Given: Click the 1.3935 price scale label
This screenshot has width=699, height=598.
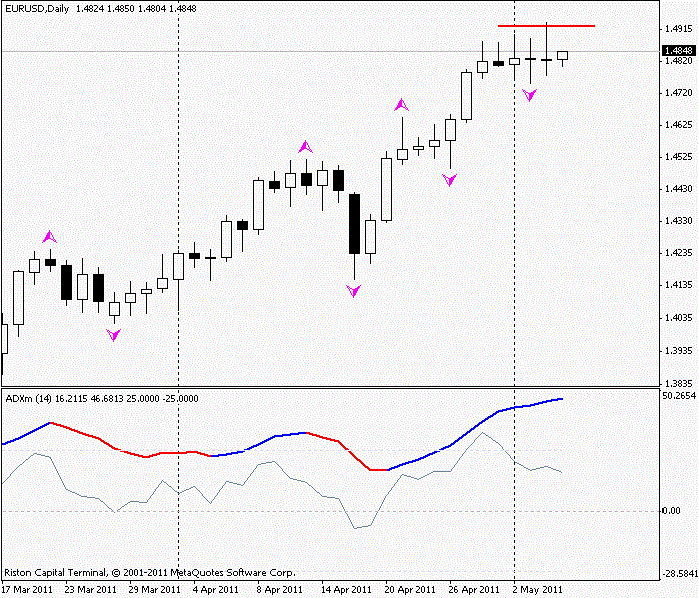Looking at the screenshot, I should (678, 351).
